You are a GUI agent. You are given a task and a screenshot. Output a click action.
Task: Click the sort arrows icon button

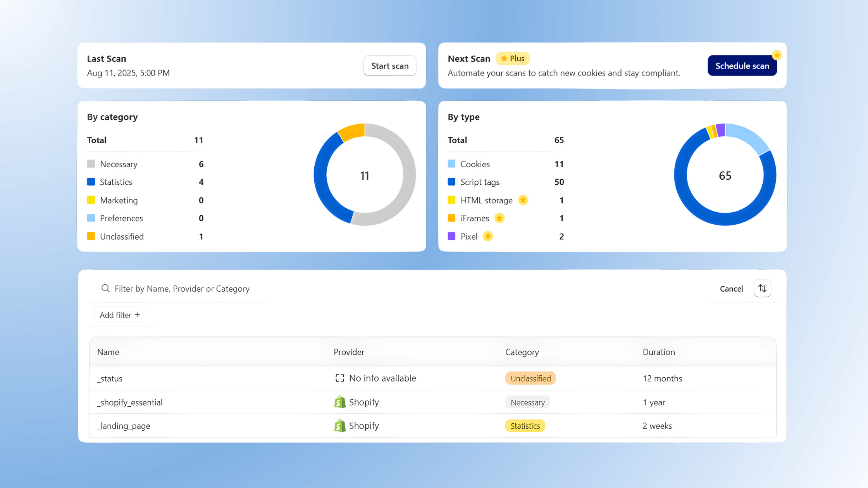point(762,289)
